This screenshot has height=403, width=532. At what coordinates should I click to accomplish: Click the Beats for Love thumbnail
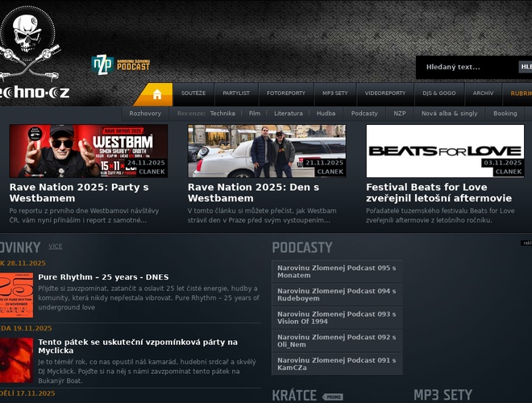coord(445,151)
